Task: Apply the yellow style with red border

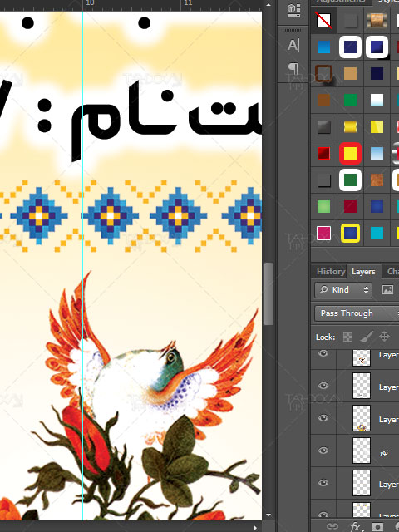Action: 350,153
